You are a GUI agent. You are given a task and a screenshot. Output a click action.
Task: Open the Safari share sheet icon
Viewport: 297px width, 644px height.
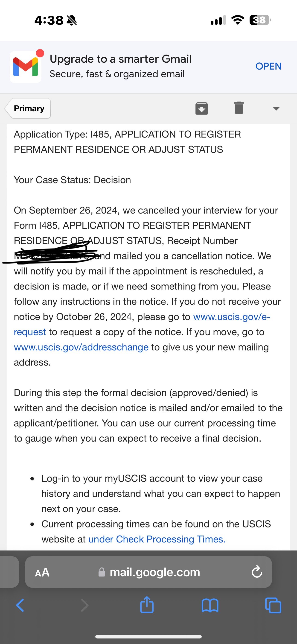coord(147,605)
